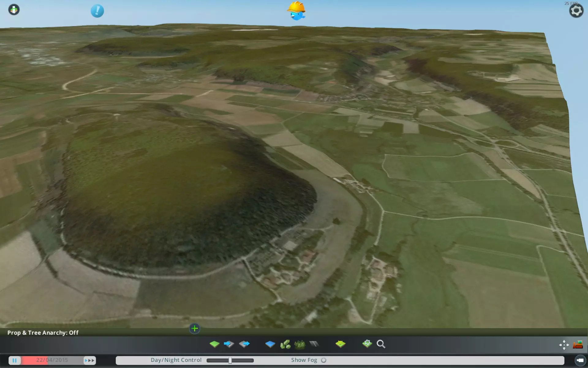Select the forest trees tool

coord(300,344)
